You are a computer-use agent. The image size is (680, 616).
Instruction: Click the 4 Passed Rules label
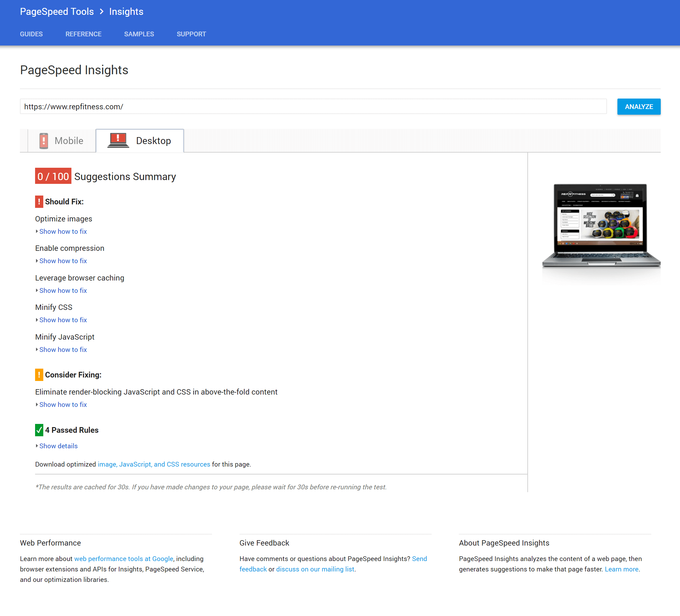pyautogui.click(x=71, y=430)
